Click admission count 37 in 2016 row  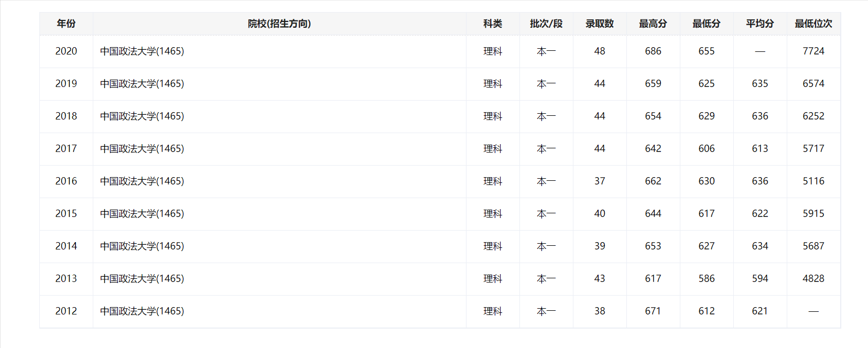[600, 181]
